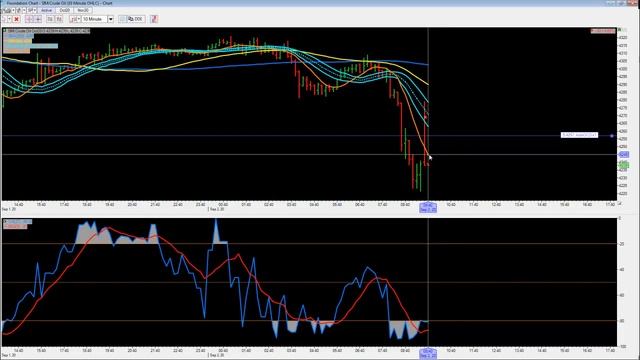
Task: Click the price series title label in the legend
Action: tap(49, 31)
